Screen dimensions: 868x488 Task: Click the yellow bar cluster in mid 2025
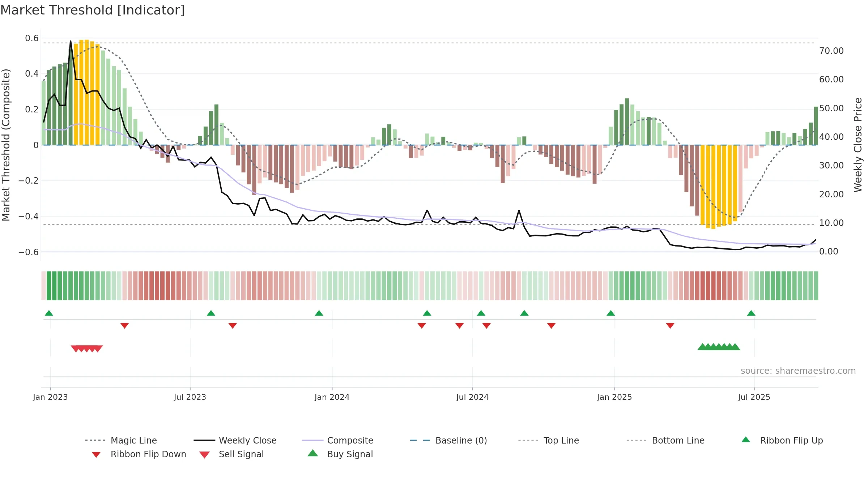(719, 187)
